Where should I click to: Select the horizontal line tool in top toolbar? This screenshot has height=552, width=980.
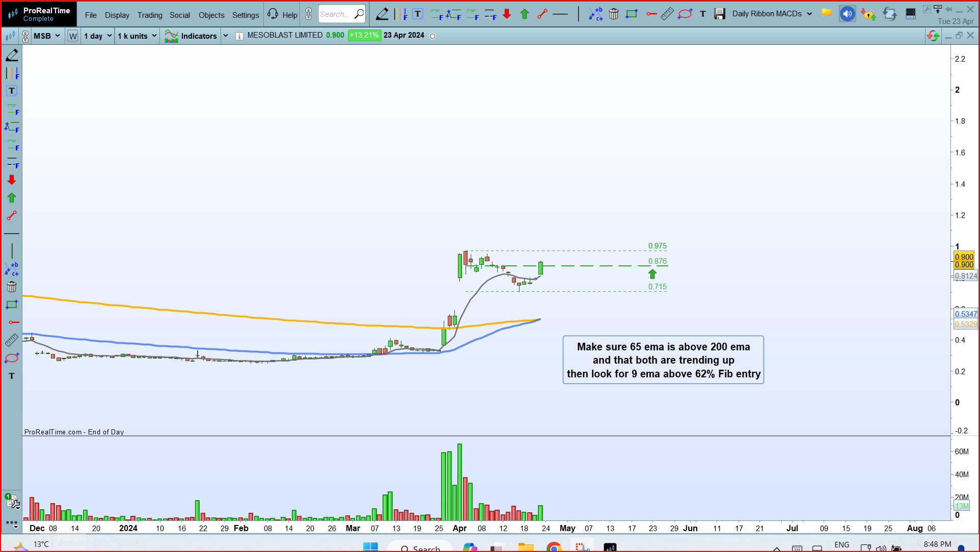click(x=560, y=14)
